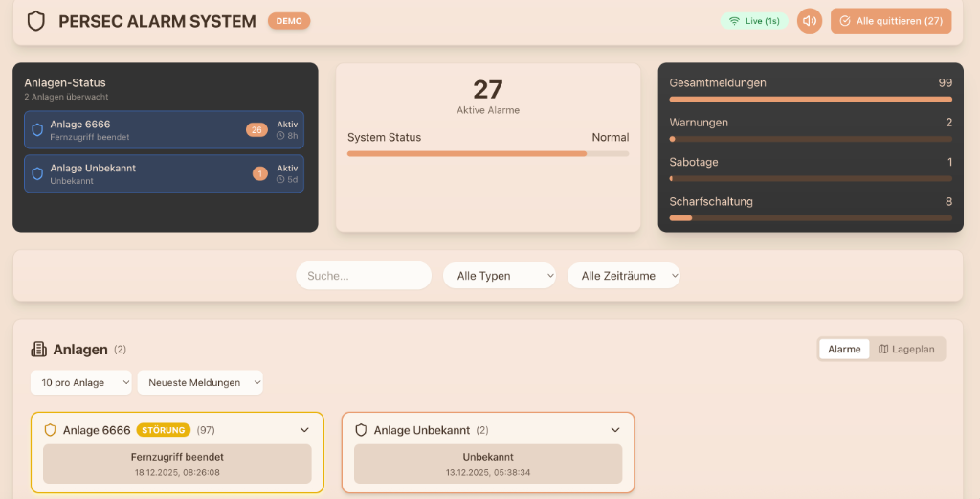The height and width of the screenshot is (499, 980).
Task: Acknowledge all alarms with Alle quittieren (27)
Action: click(x=891, y=21)
